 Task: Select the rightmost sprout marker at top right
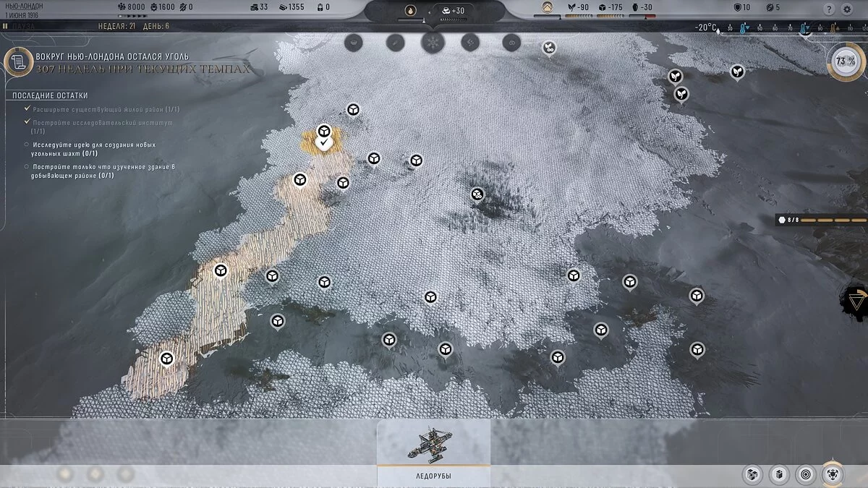click(736, 71)
